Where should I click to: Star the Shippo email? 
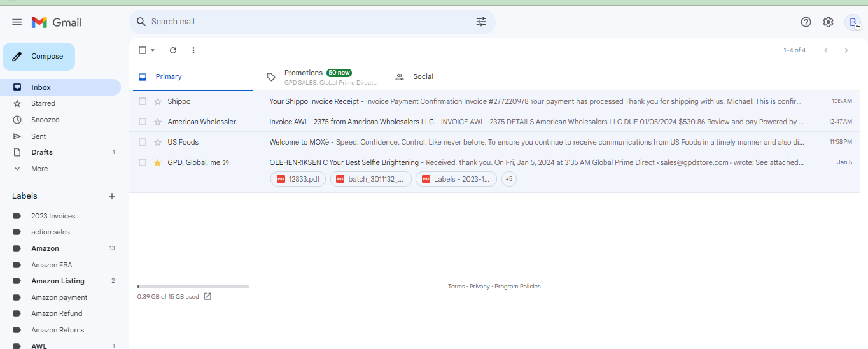(158, 101)
